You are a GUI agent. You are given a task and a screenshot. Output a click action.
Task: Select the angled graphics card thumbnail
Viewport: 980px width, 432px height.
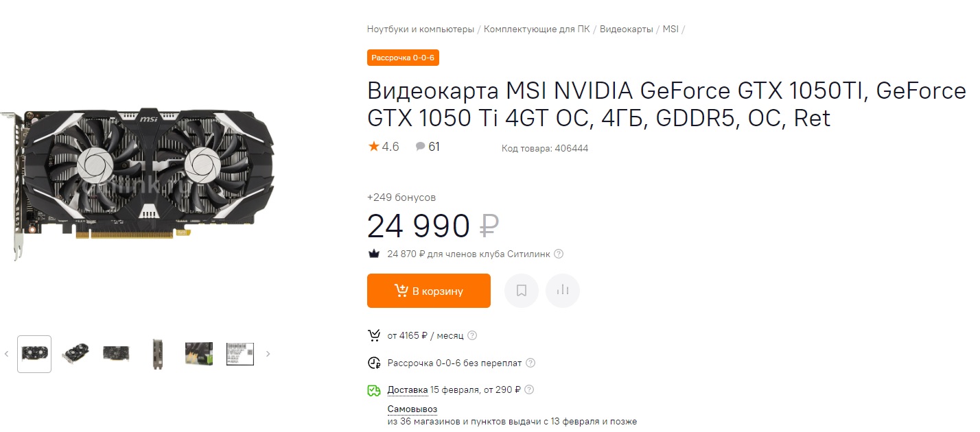coord(75,354)
